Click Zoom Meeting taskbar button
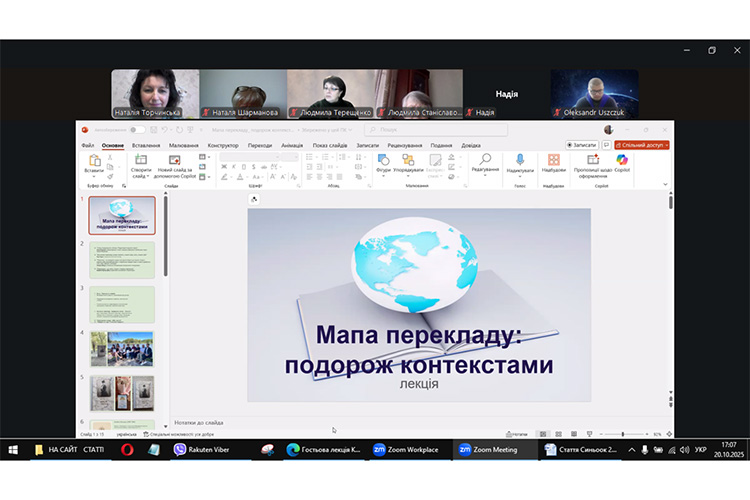 489,450
